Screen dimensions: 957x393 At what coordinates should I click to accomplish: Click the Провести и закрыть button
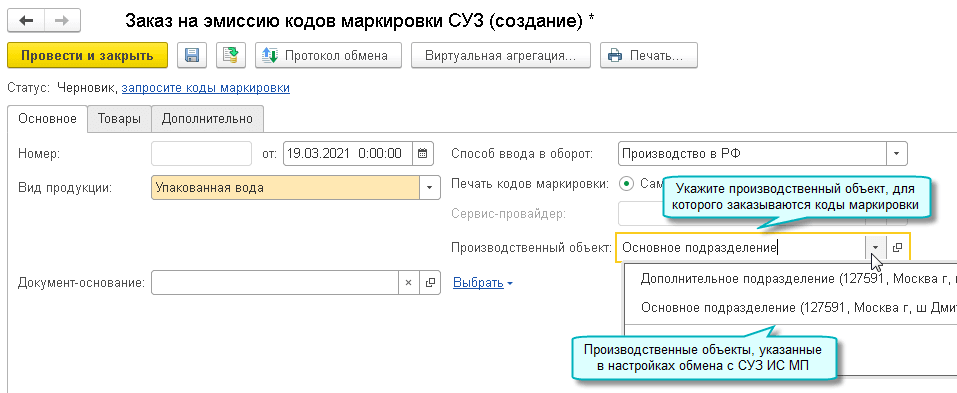click(x=87, y=56)
